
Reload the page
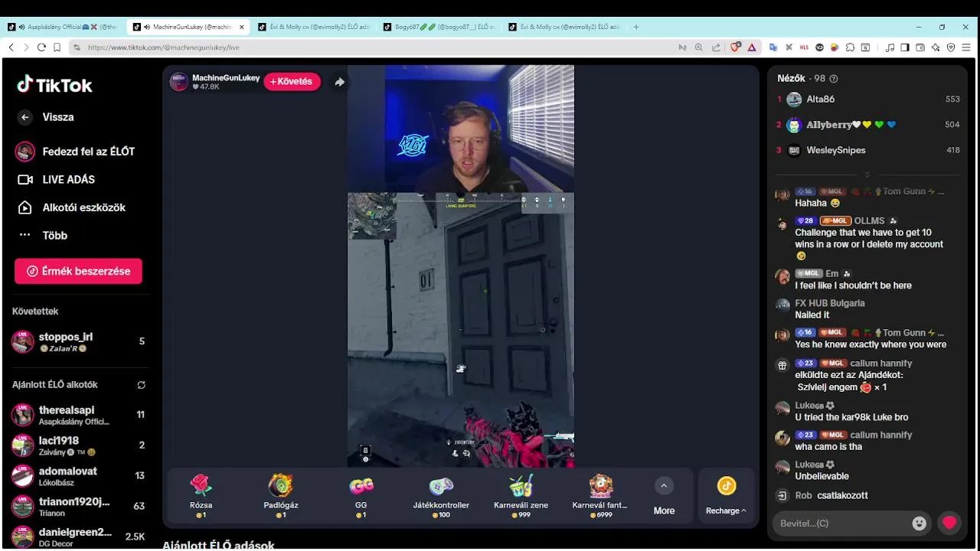click(x=41, y=47)
